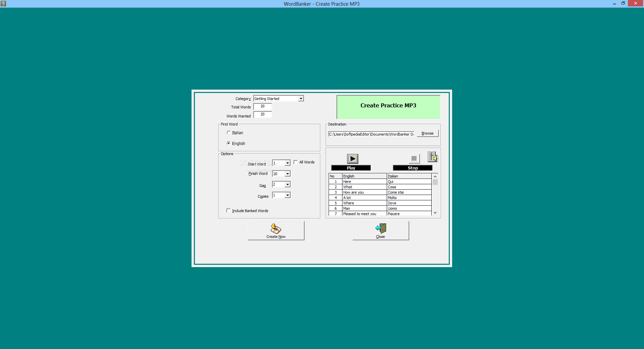Image resolution: width=644 pixels, height=349 pixels.
Task: Click the 'Uomo' Italian cell
Action: 409,208
